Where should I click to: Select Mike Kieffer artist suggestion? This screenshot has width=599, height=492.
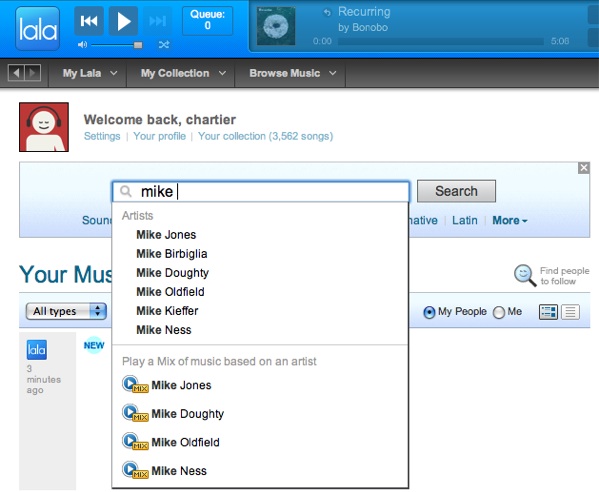[167, 311]
